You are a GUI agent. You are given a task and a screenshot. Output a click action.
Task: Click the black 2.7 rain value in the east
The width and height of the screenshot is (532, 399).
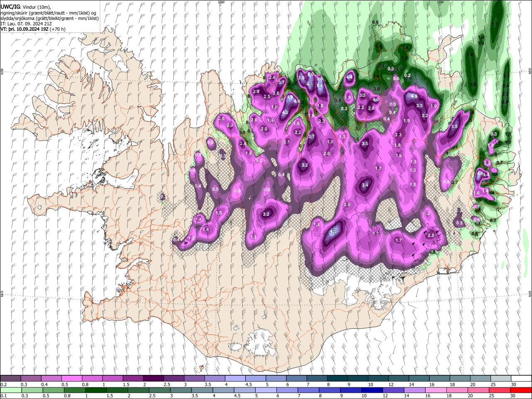pos(505,95)
